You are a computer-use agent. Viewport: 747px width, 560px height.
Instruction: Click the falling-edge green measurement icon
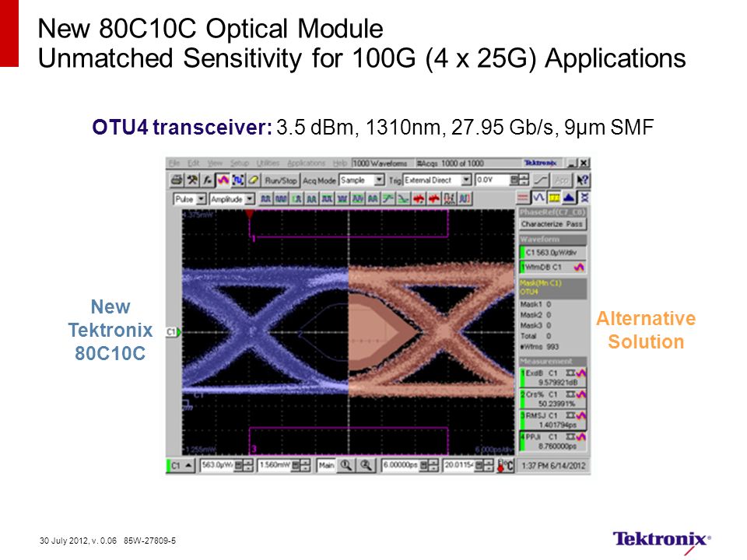click(402, 198)
